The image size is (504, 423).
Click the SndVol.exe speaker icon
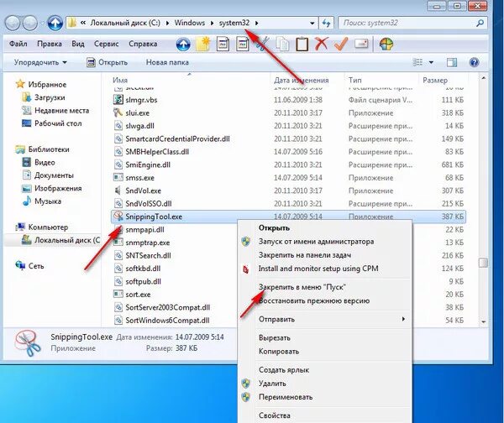pos(118,191)
